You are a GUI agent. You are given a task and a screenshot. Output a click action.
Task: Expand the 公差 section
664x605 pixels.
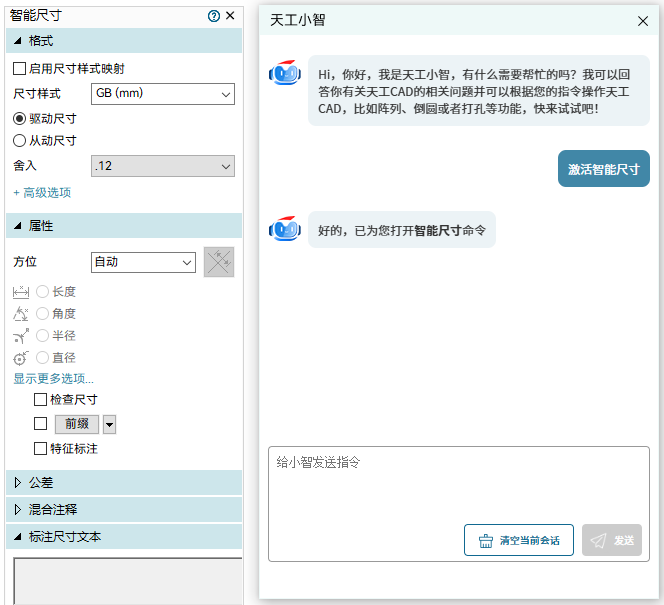124,483
